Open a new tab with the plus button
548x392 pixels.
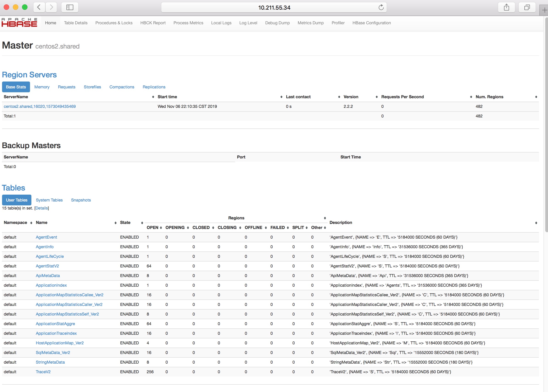point(544,10)
